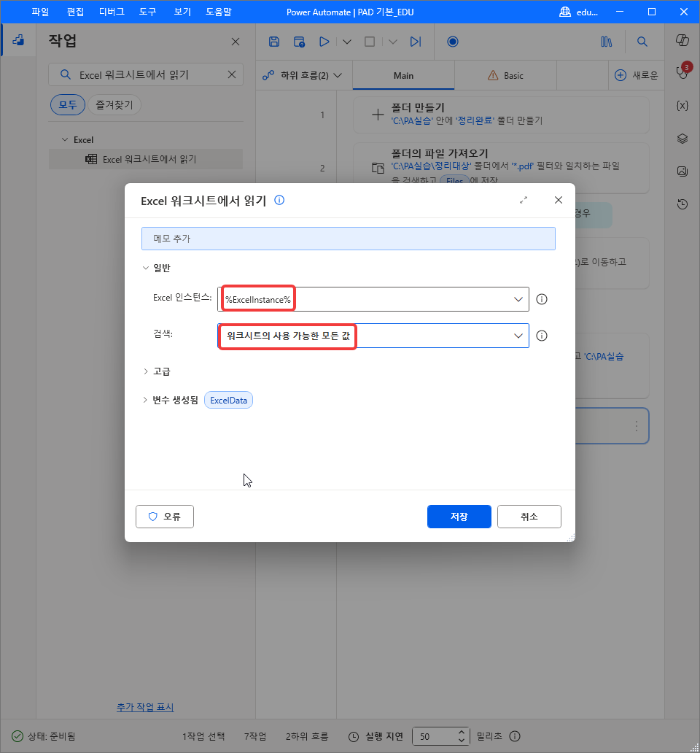Open the stop options dropdown arrow

click(x=392, y=42)
